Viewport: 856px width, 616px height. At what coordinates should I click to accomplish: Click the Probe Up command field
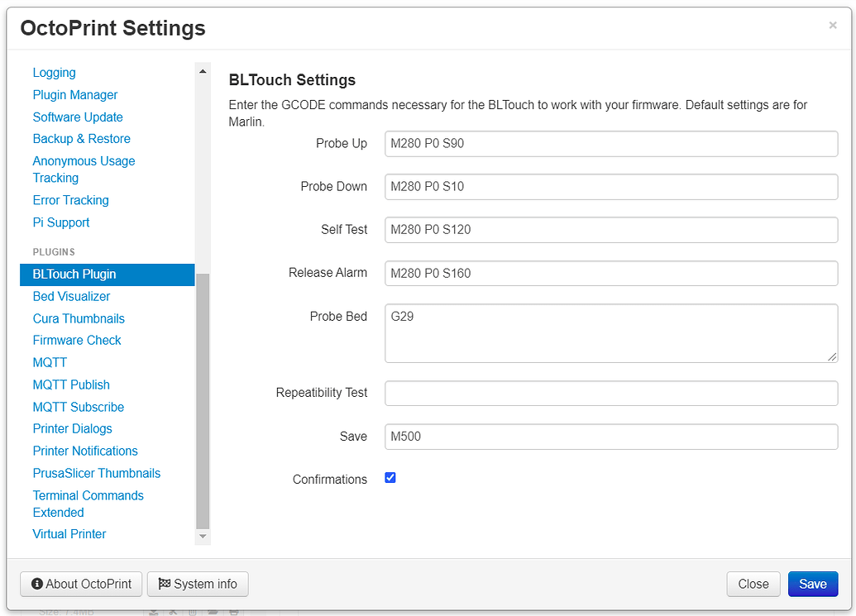tap(610, 143)
